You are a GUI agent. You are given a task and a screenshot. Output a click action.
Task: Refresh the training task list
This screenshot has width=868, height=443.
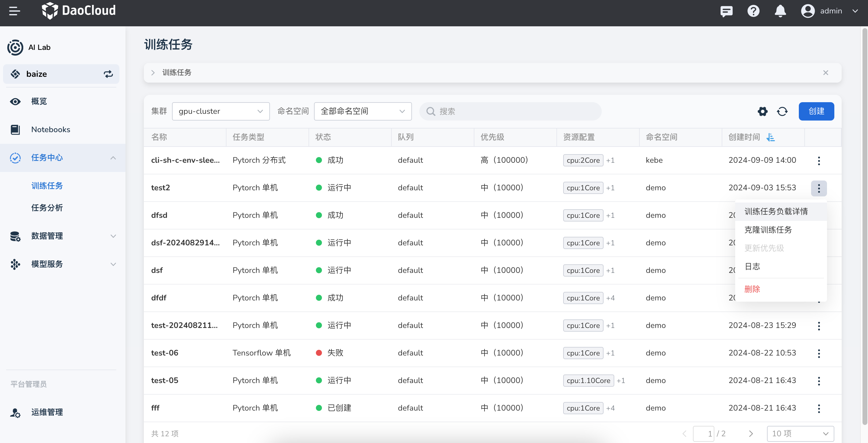(x=782, y=111)
